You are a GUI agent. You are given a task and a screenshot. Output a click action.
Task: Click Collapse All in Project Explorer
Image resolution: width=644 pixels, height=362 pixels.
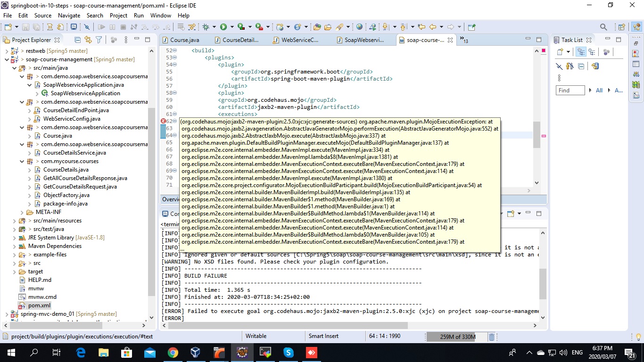[78, 40]
